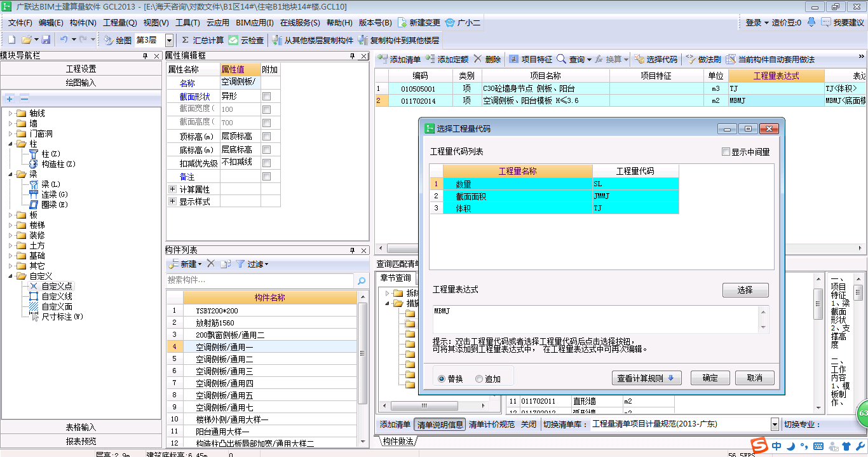Viewport: 868px width, 457px height.
Task: Open the 工程设置 panel button
Action: [81, 69]
